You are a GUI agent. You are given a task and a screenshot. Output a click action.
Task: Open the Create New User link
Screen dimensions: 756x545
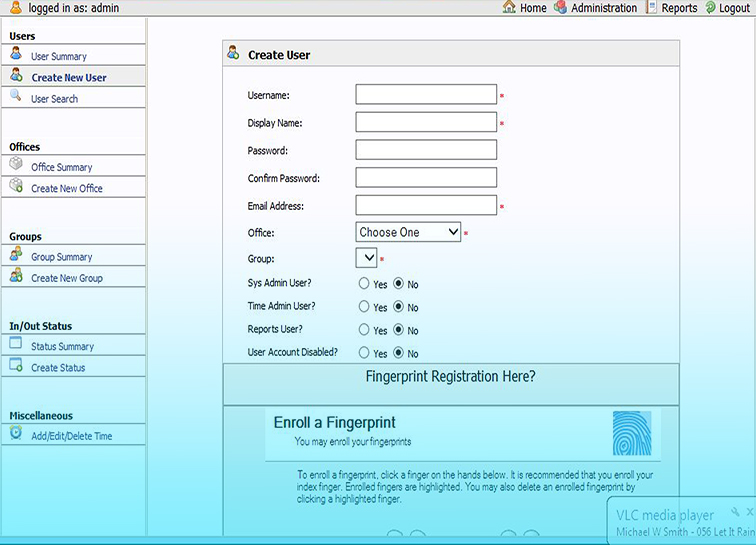69,78
